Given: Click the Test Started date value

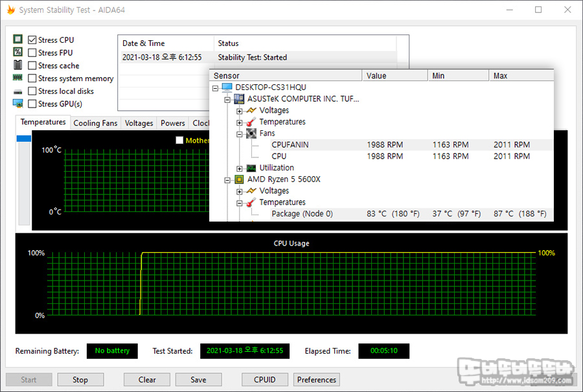Looking at the screenshot, I should click(x=245, y=351).
